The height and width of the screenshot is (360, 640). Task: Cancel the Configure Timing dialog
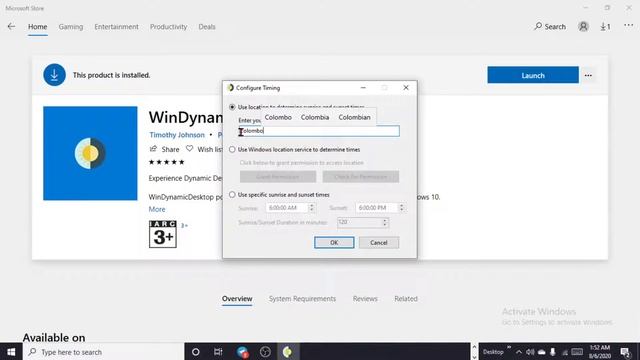point(379,242)
